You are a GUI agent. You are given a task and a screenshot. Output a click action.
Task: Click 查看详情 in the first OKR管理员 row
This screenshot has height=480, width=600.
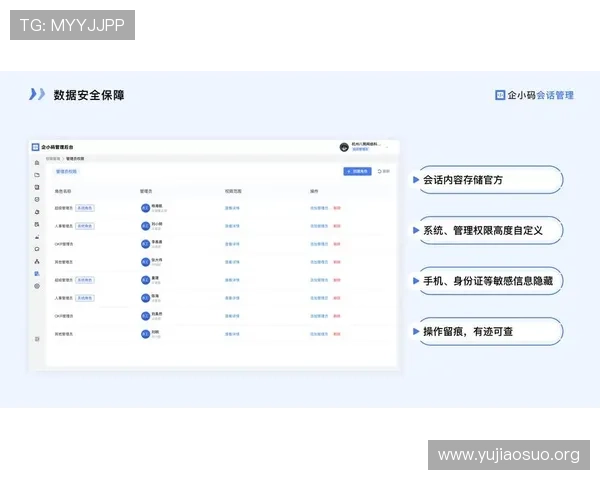point(232,244)
